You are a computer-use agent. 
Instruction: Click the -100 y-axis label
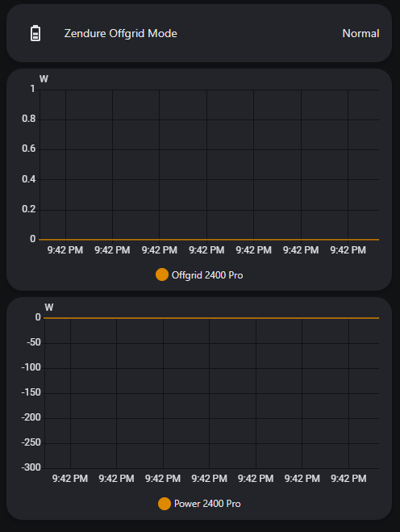(x=31, y=367)
